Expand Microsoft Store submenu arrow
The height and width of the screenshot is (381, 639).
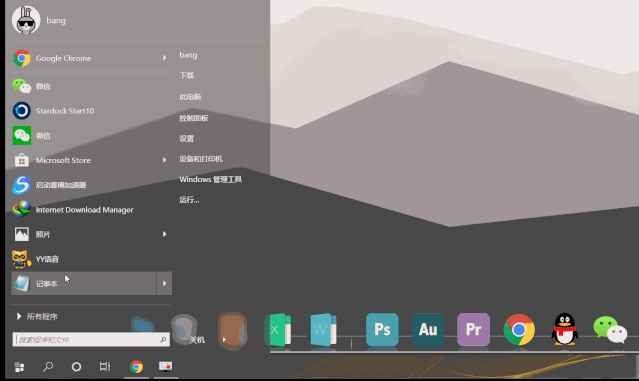pos(164,160)
